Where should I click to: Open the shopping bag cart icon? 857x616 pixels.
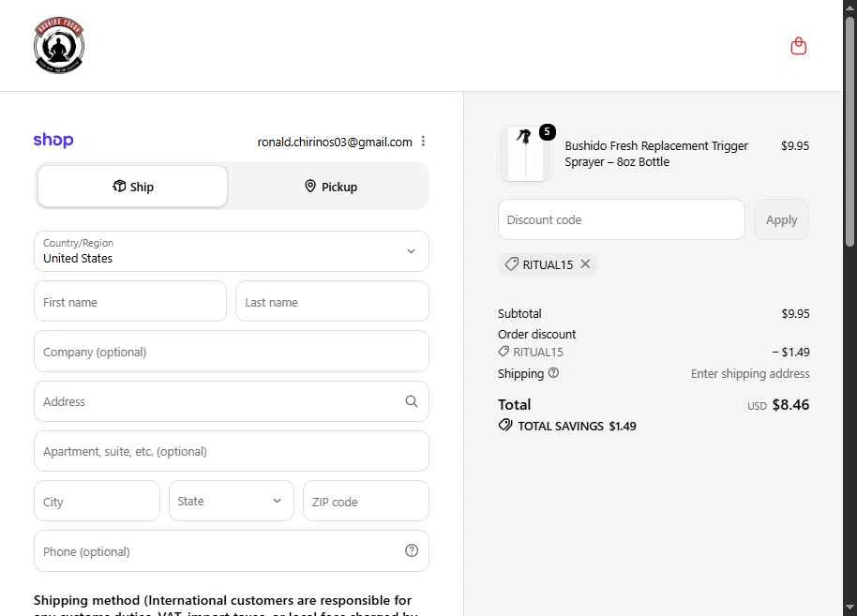click(x=799, y=46)
